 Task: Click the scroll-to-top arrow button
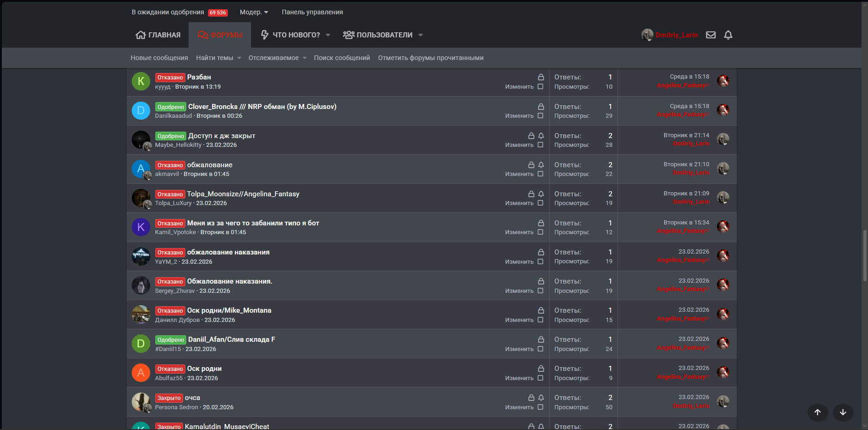[x=817, y=412]
